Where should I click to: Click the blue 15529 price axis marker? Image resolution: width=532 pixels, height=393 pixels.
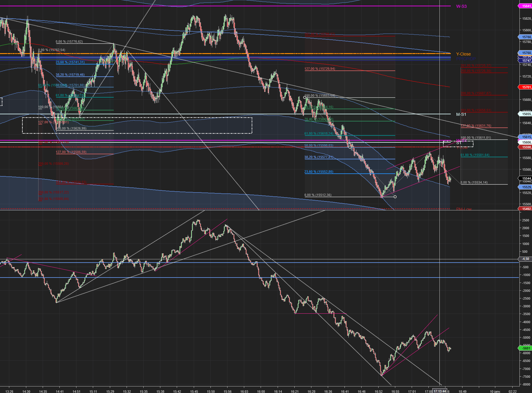(525, 187)
